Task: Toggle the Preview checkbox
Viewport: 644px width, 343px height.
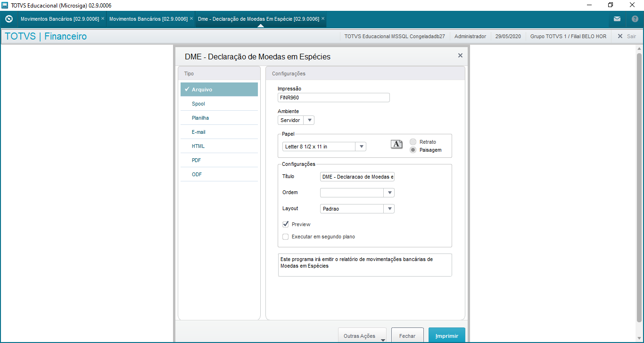Action: 285,224
